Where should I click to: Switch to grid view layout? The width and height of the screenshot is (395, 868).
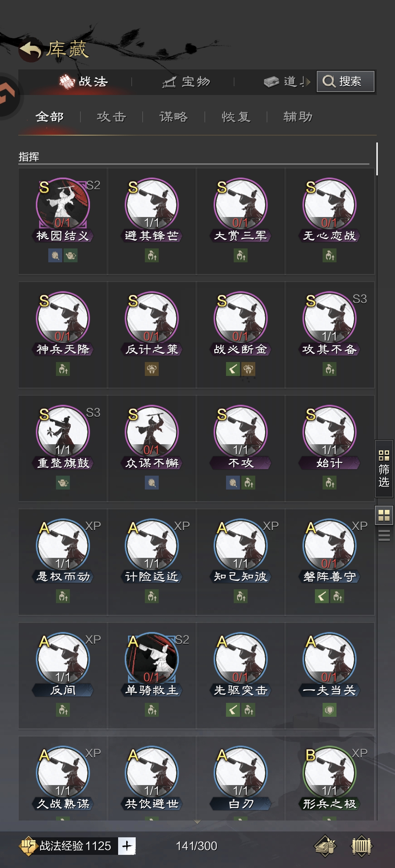pyautogui.click(x=384, y=515)
